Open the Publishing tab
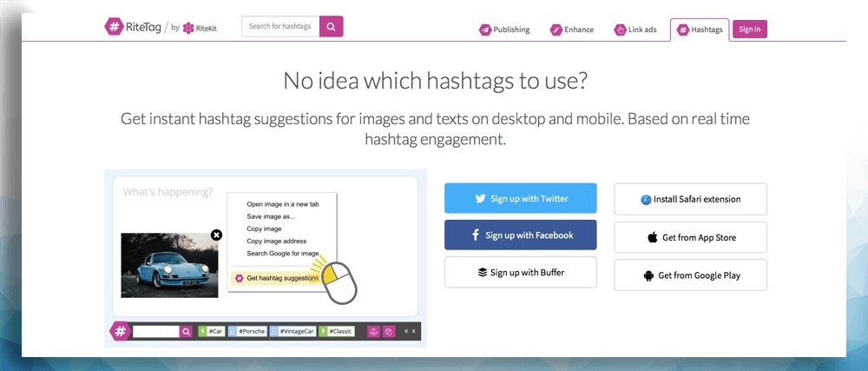This screenshot has height=371, width=868. pyautogui.click(x=504, y=30)
